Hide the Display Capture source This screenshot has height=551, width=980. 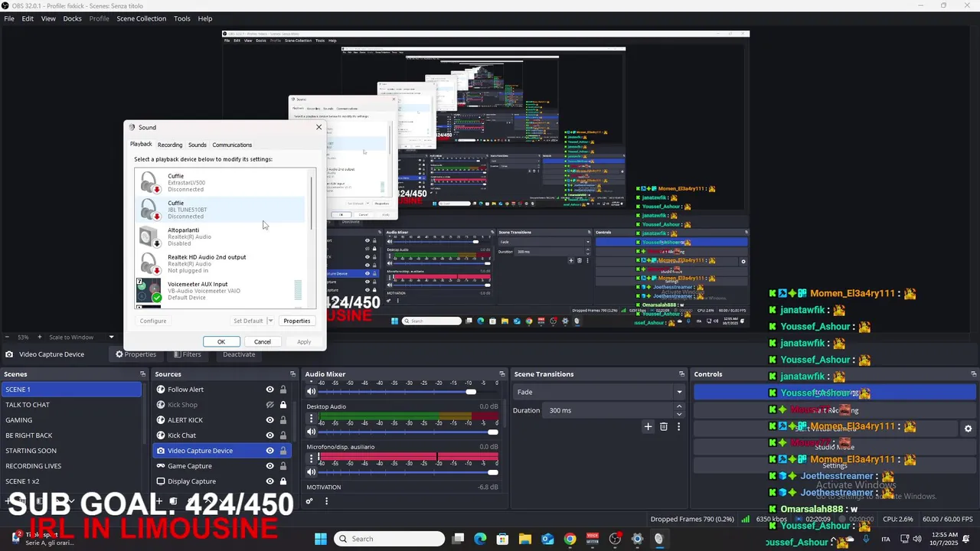(269, 481)
